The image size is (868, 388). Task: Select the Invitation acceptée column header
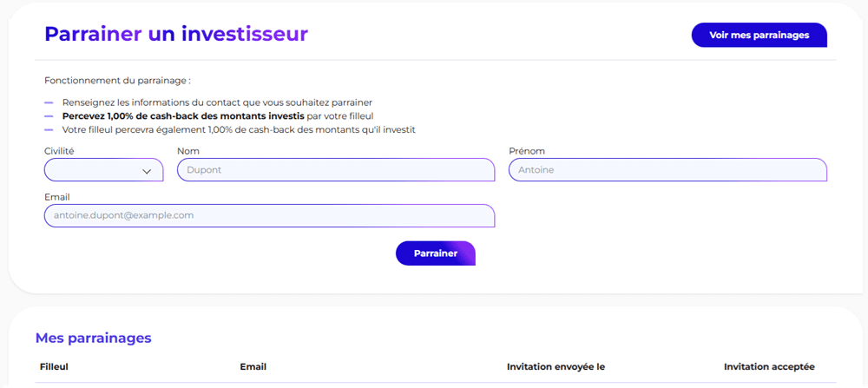[769, 367]
